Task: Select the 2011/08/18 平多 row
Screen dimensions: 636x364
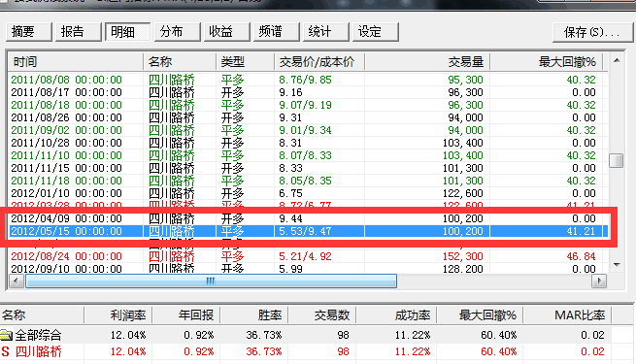Action: 308,105
